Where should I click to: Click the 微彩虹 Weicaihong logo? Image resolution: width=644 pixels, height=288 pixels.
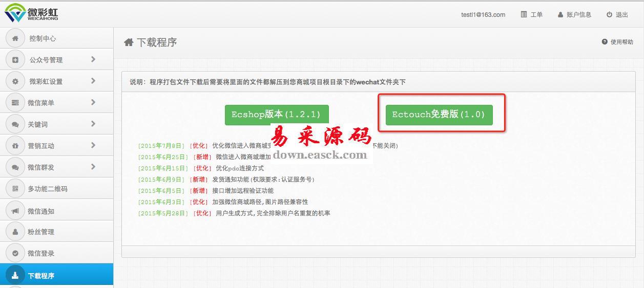pos(32,13)
